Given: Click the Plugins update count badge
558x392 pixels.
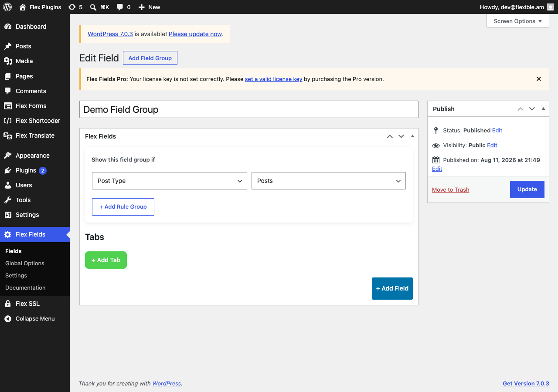Looking at the screenshot, I should pos(43,170).
